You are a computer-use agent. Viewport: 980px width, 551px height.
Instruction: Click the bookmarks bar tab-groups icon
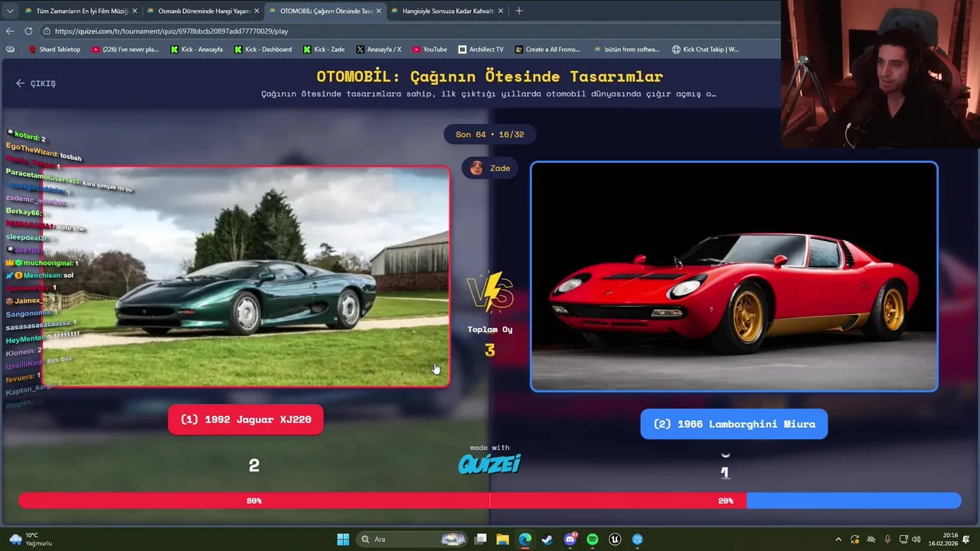(10, 49)
